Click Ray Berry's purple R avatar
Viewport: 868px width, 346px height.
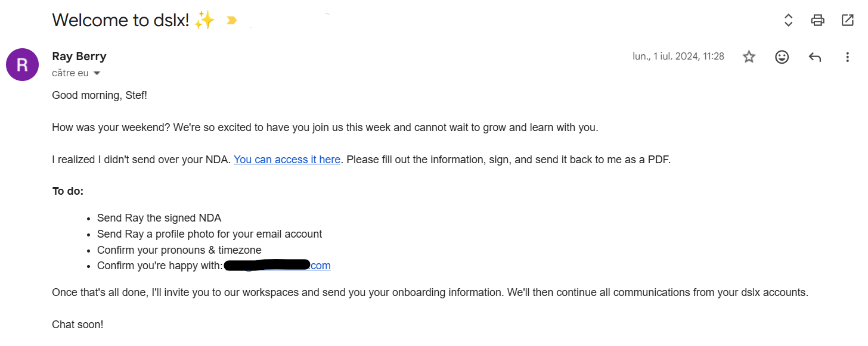[x=22, y=64]
